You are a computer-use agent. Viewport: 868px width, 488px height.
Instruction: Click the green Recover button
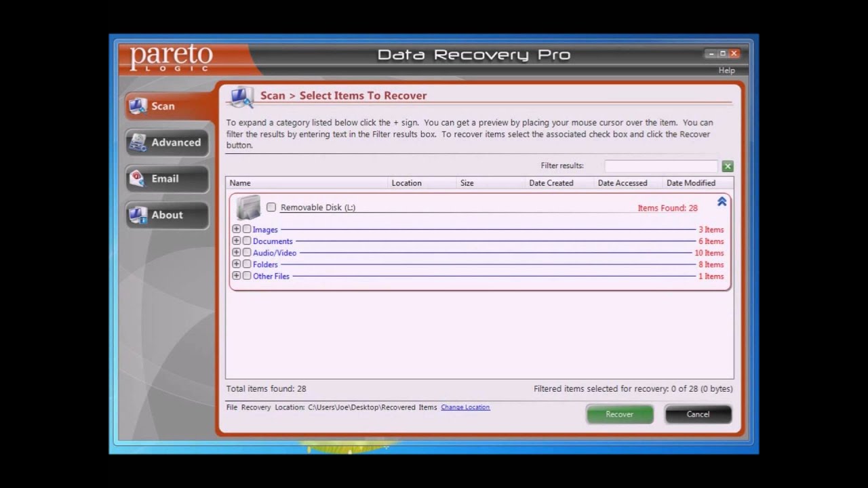(620, 414)
